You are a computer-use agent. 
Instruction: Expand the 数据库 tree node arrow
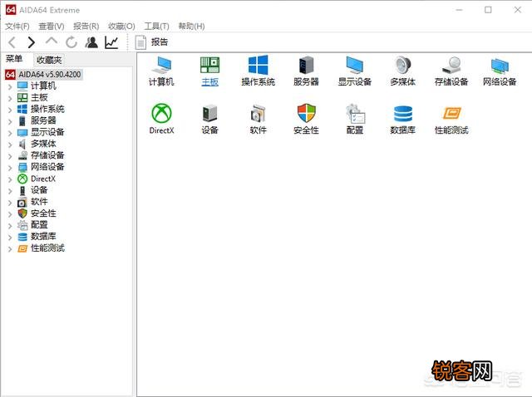[10, 237]
